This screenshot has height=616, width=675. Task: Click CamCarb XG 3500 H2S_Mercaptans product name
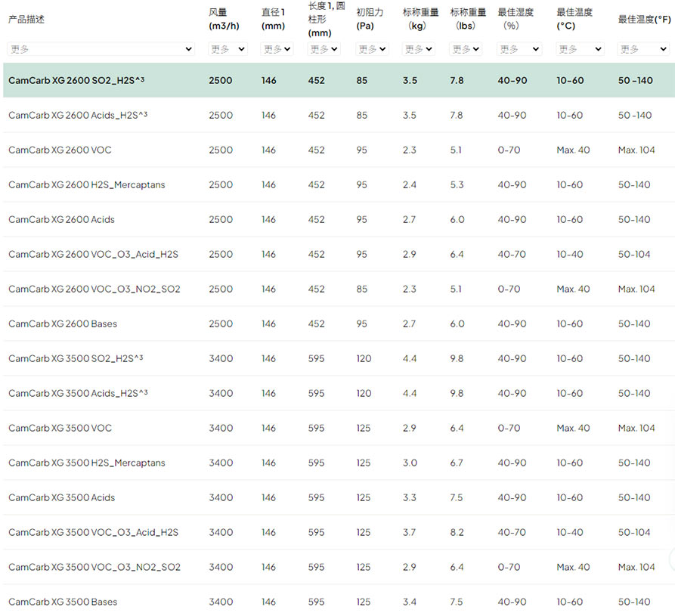pos(86,463)
